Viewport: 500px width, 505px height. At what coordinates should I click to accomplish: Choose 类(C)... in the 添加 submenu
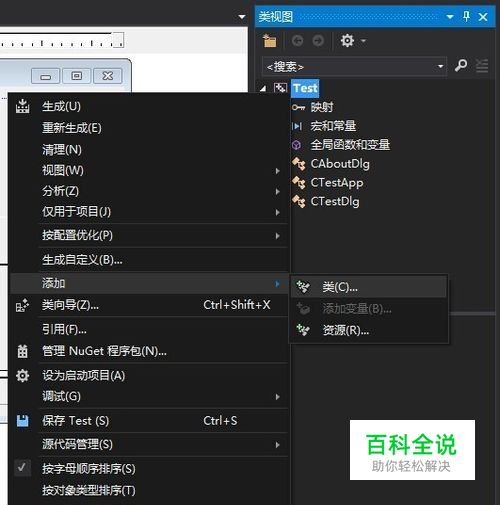368,287
